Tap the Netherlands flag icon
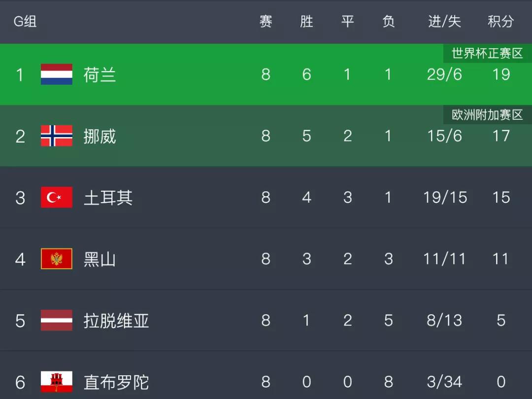532x399 pixels. point(56,74)
